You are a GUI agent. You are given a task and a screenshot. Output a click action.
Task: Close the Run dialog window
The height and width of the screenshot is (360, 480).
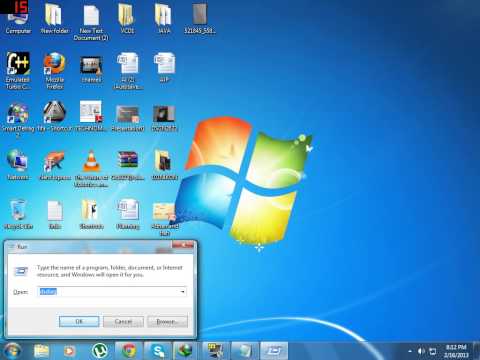click(x=183, y=245)
